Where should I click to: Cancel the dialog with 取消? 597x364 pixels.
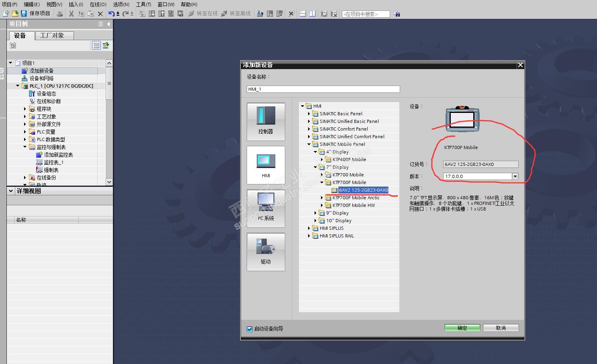point(501,328)
